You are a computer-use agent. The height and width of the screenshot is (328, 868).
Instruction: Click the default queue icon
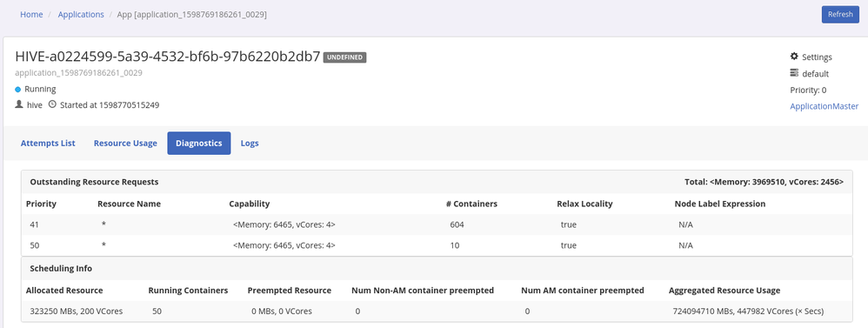794,73
